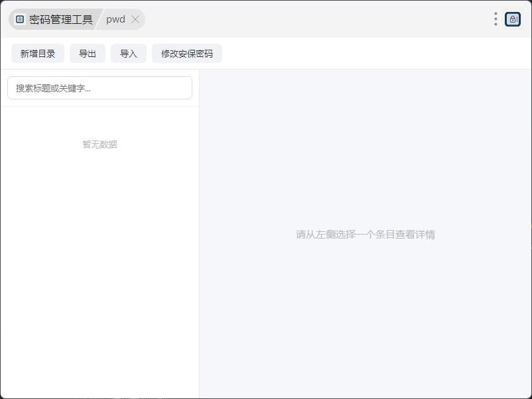The height and width of the screenshot is (399, 532).
Task: Click the 新增目录 button
Action: [x=38, y=54]
